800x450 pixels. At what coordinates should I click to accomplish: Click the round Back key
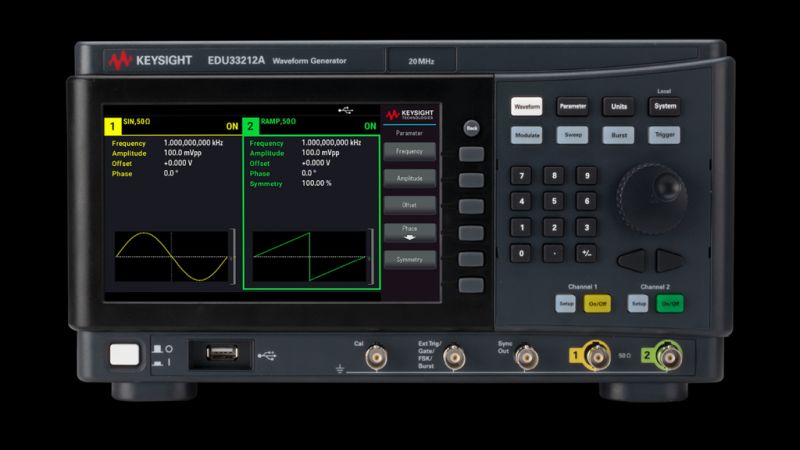tap(472, 128)
